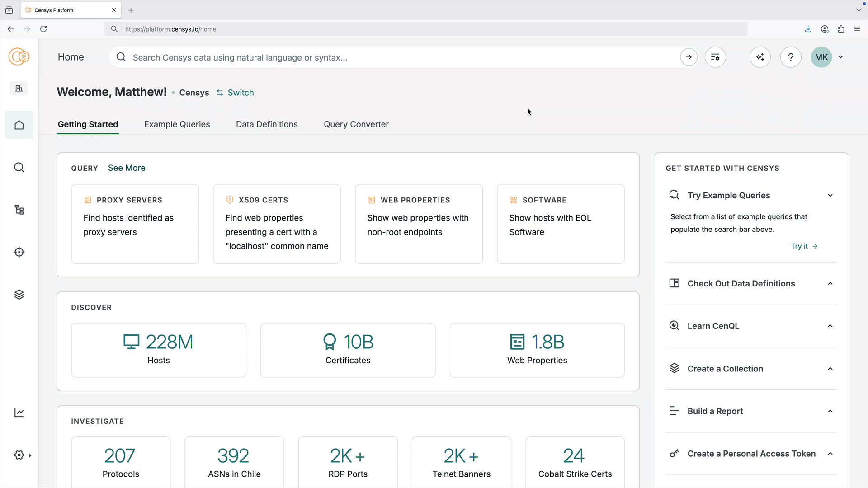
Task: Click the organization building icon in sidebar
Action: [x=19, y=89]
